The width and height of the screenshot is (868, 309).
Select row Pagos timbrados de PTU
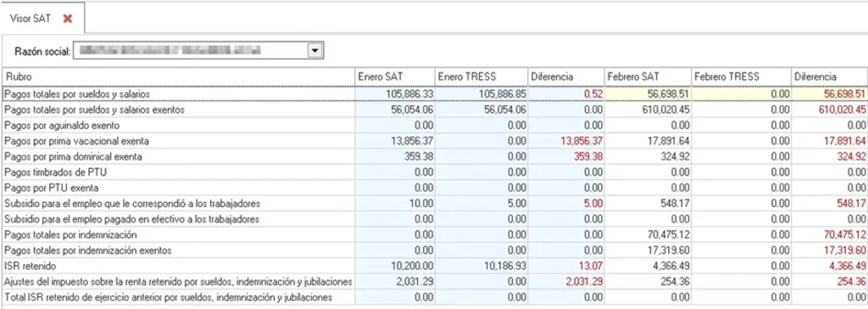(434, 172)
